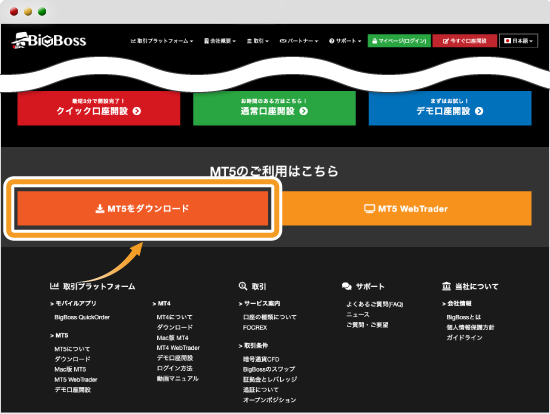
Task: Expand the パートナー navigation dropdown
Action: pos(299,41)
